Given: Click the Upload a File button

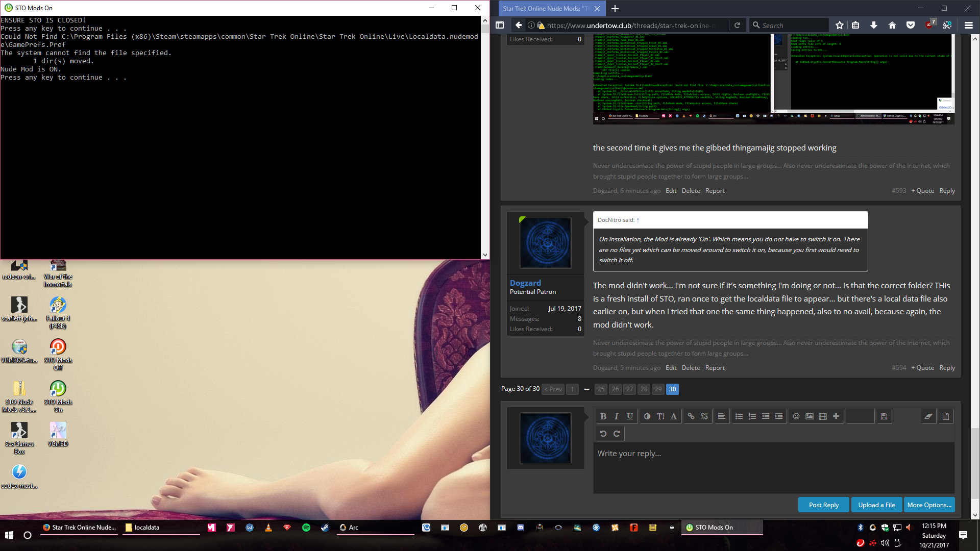Looking at the screenshot, I should [876, 505].
